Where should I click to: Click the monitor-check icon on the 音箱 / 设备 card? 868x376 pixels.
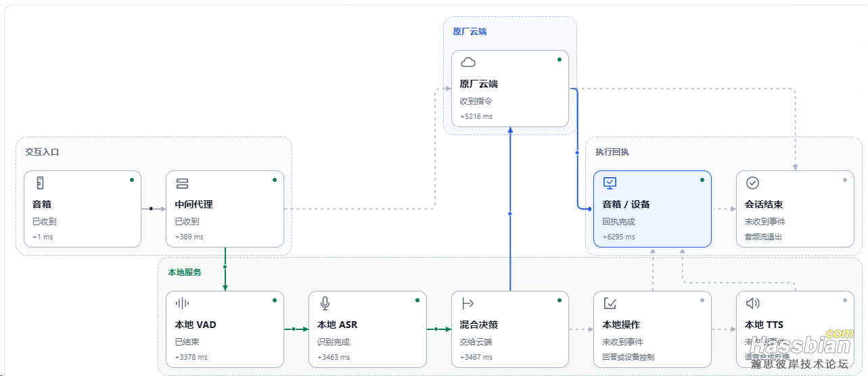(x=610, y=183)
